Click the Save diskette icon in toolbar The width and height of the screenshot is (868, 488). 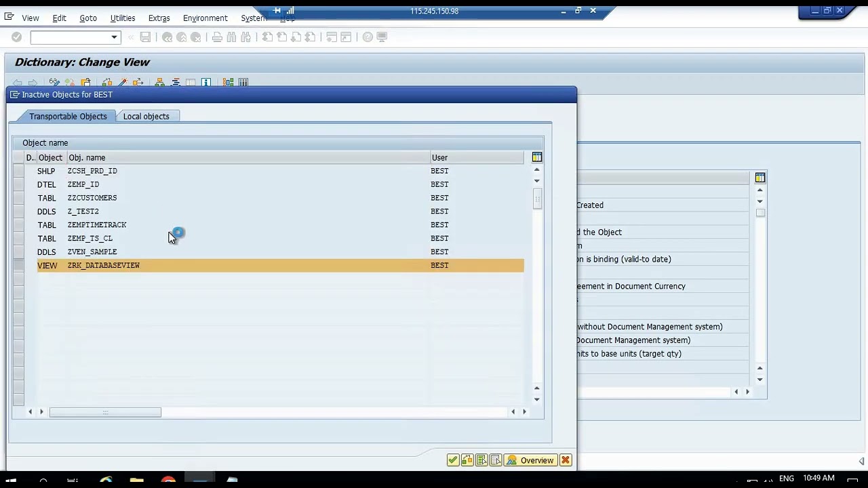[x=145, y=37]
